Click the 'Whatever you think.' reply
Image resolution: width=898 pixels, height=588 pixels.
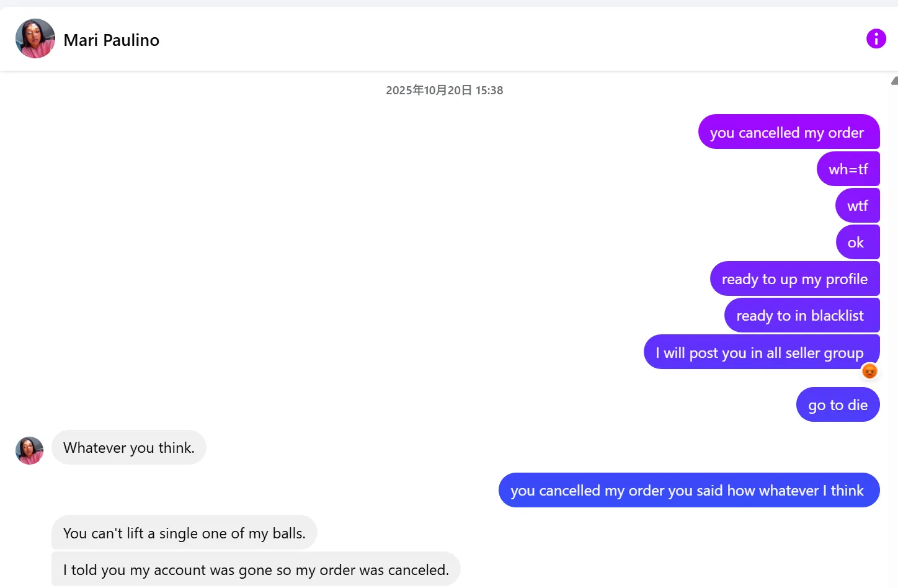(x=129, y=447)
